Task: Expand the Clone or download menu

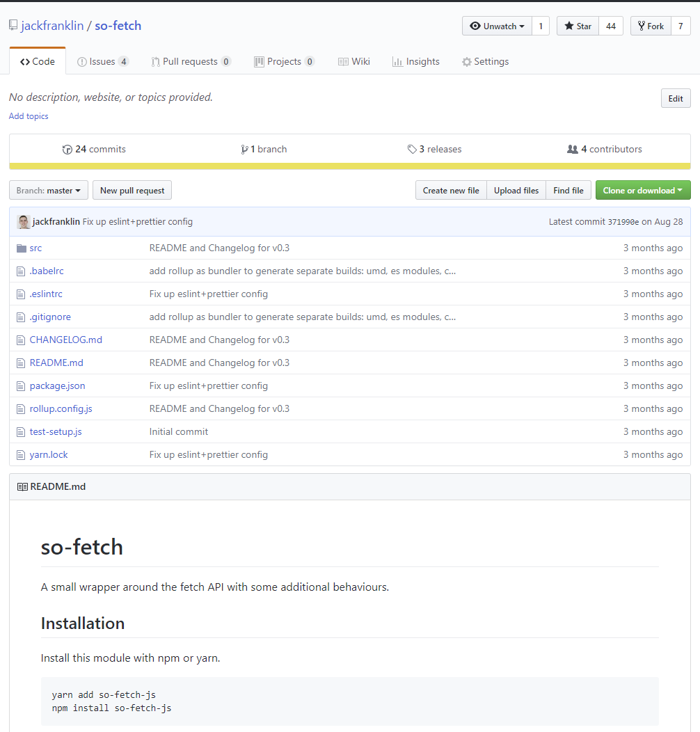Action: pos(643,191)
